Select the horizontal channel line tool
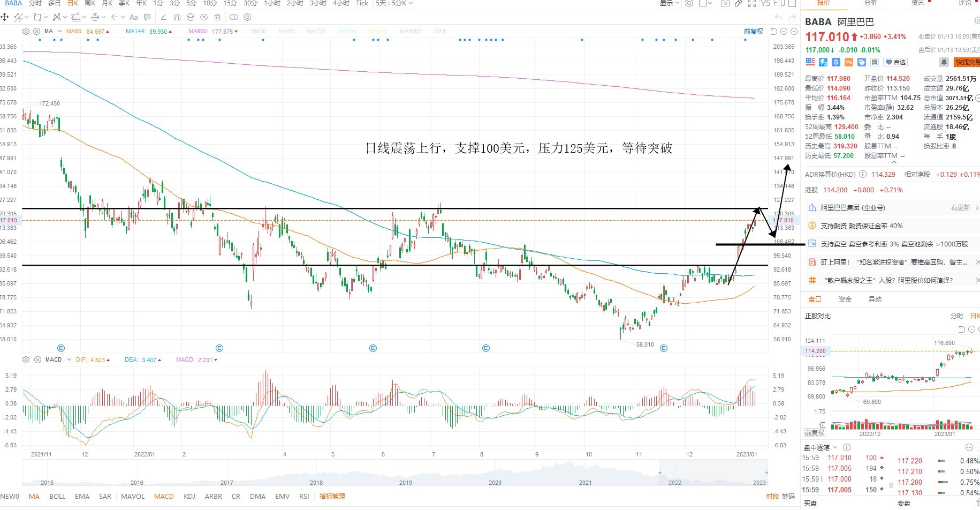This screenshot has width=980, height=510. pyautogui.click(x=75, y=17)
